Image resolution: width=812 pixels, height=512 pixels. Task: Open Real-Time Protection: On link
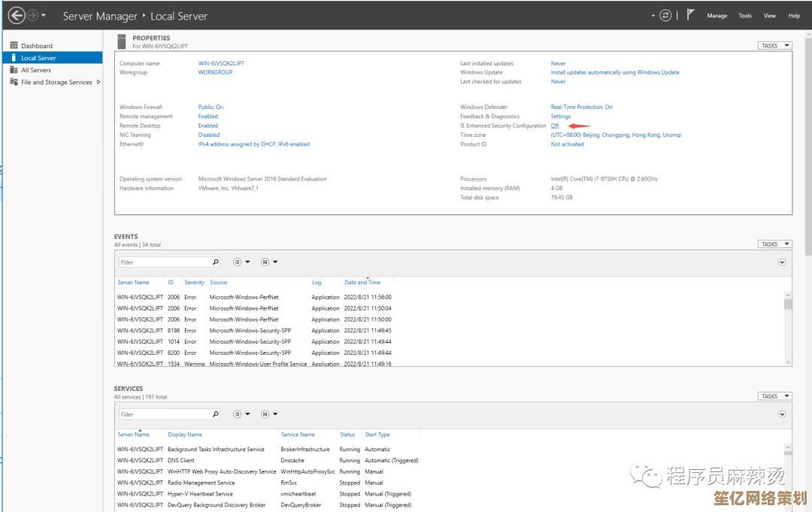pyautogui.click(x=581, y=108)
